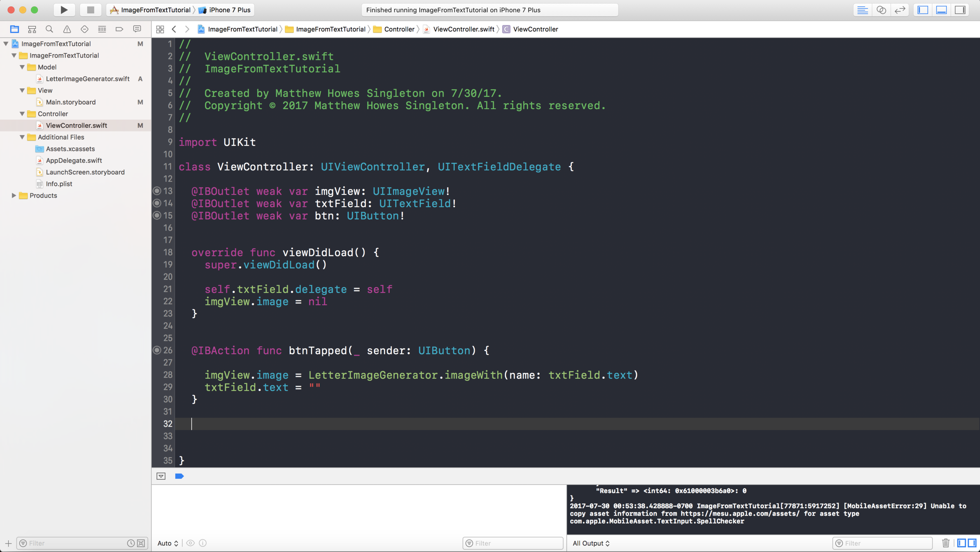Open the ViewController class breadcrumb
Screen dimensions: 980x552
pos(530,29)
